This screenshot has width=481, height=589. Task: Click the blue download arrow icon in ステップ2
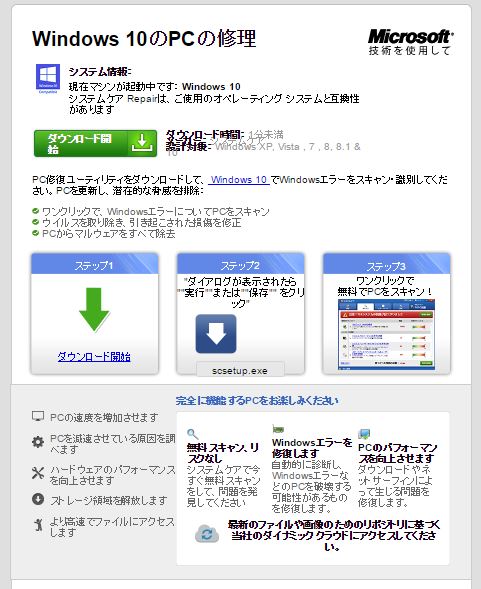coord(216,334)
